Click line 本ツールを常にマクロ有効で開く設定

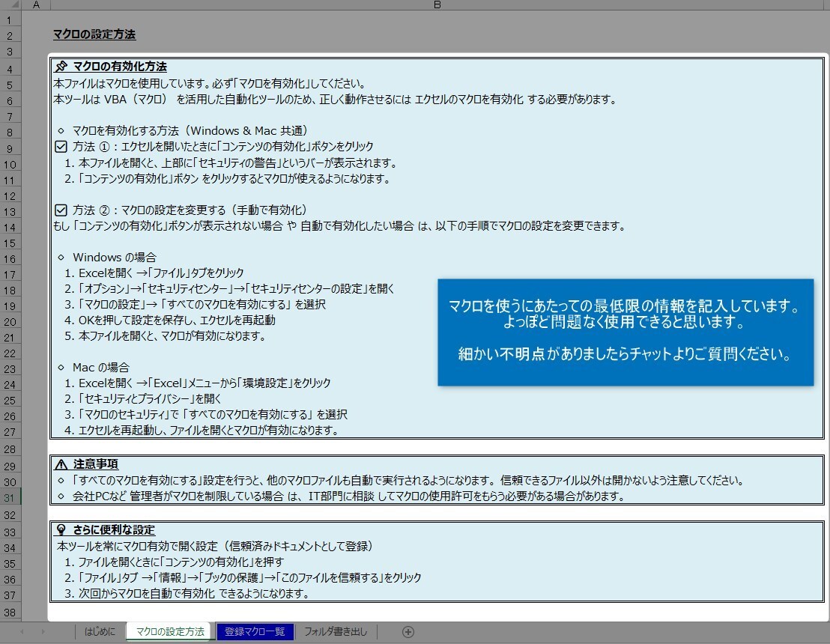click(x=214, y=546)
